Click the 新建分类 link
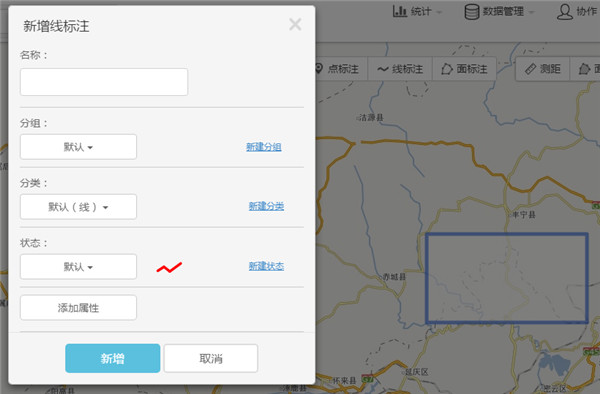This screenshot has width=600, height=394. [266, 207]
